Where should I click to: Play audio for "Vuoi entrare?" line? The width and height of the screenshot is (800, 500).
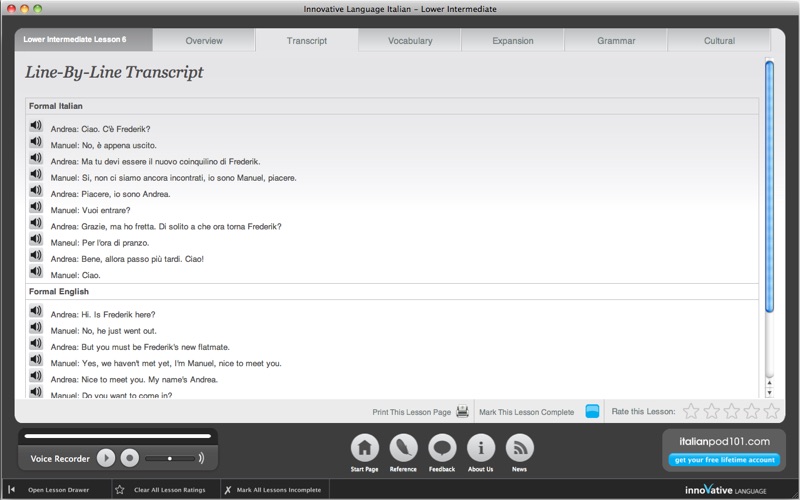(36, 206)
